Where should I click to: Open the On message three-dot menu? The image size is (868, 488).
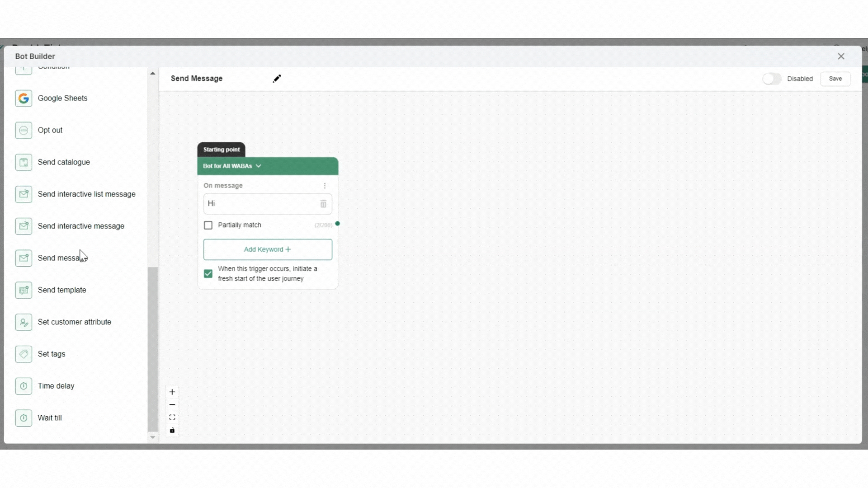point(325,186)
